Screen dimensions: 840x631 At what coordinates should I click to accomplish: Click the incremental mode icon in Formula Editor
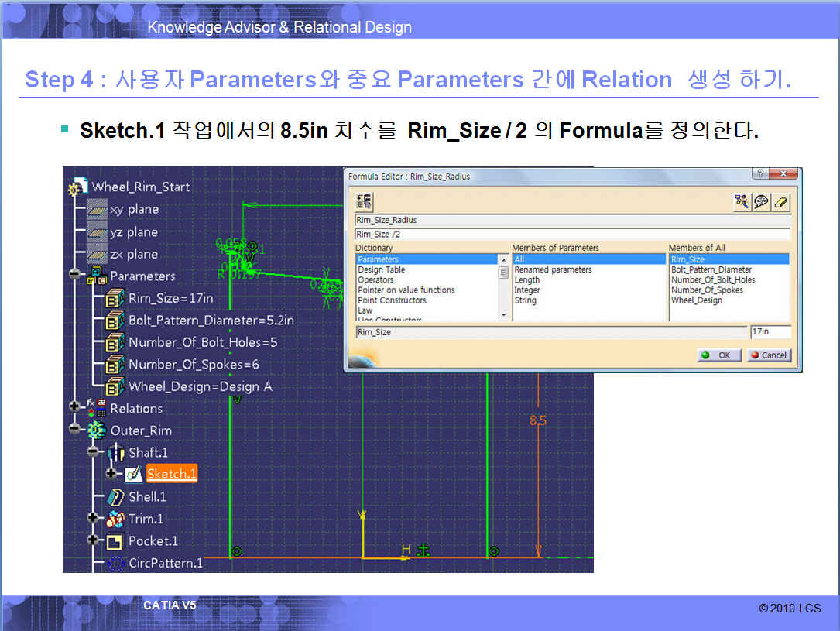click(365, 201)
